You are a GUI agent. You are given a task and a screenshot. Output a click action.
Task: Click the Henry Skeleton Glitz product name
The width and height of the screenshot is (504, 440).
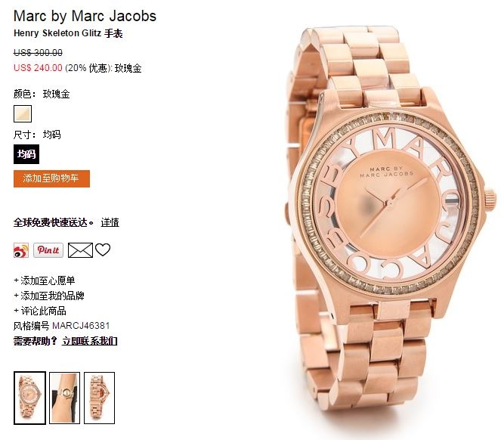[57, 33]
